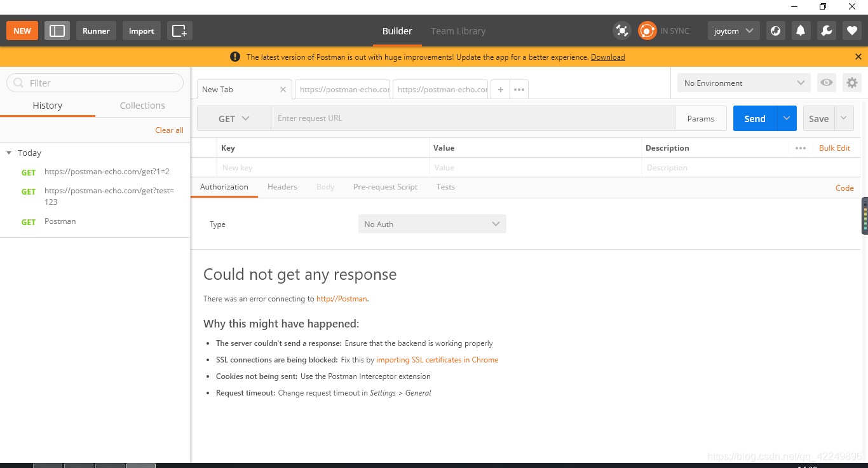Click the Enter request URL field
Image resolution: width=868 pixels, height=468 pixels.
pos(473,118)
